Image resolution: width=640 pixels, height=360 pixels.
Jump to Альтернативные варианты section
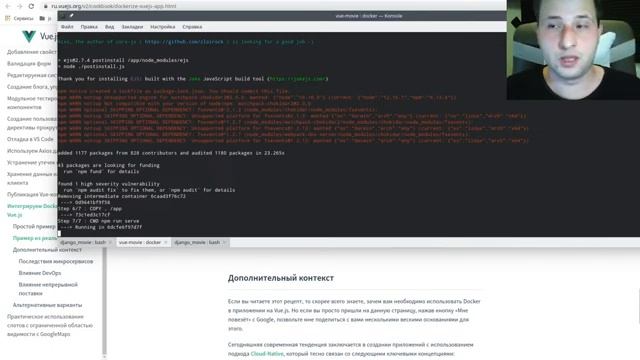[x=47, y=305]
